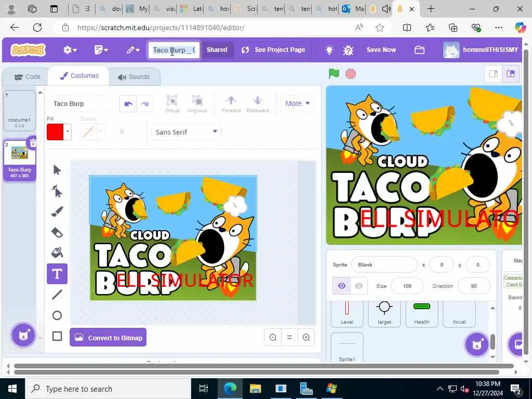The image size is (532, 399).
Task: Click the Redo arrow
Action: [x=144, y=104]
